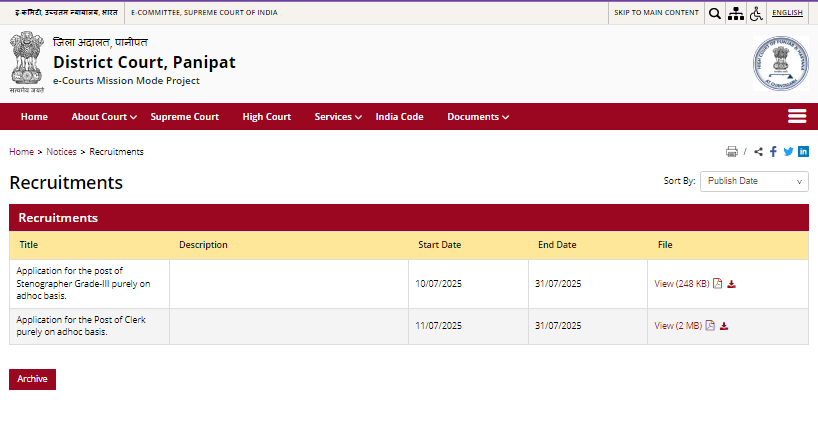The height and width of the screenshot is (441, 818).
Task: Expand the Documents dropdown menu
Action: tap(478, 117)
